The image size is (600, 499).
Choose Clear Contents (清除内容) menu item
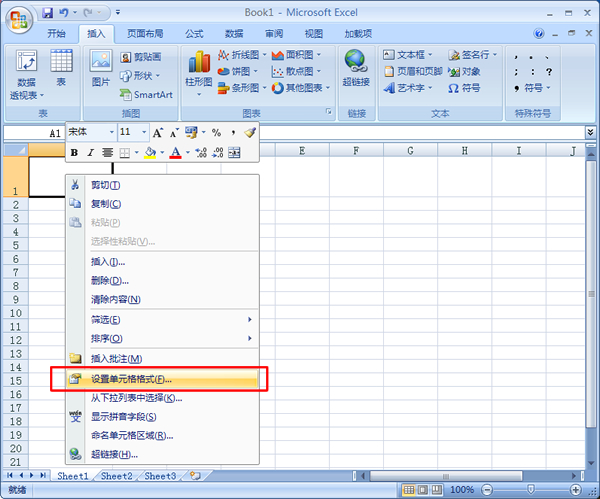pos(162,299)
